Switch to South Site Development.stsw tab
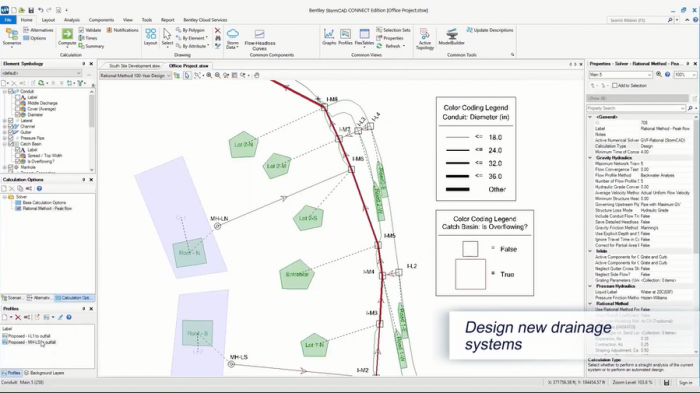 [x=134, y=66]
